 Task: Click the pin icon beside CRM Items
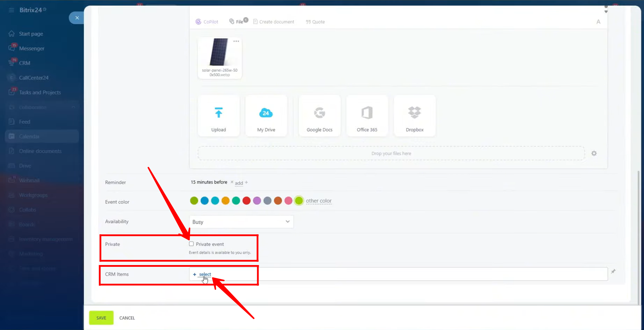613,271
